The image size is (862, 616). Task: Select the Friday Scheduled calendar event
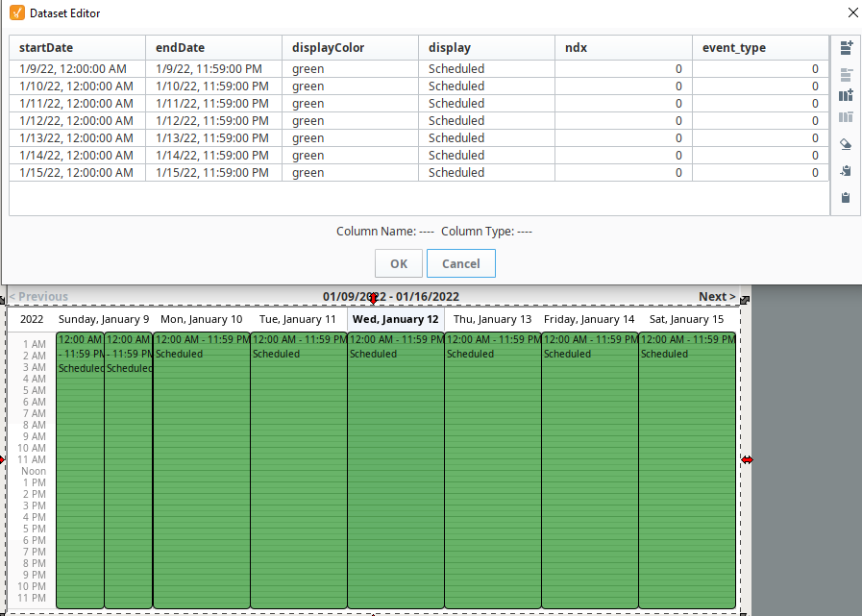pyautogui.click(x=590, y=470)
